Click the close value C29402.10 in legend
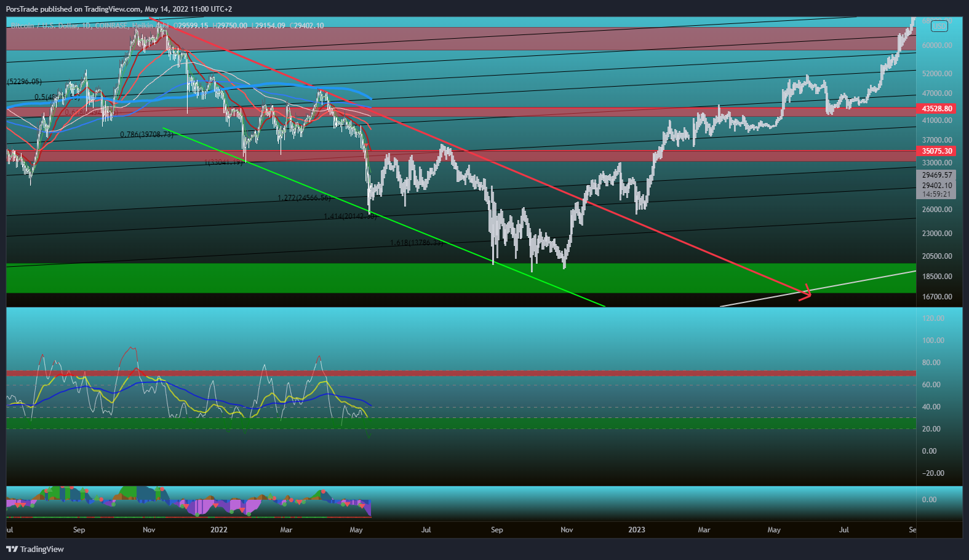 click(306, 26)
